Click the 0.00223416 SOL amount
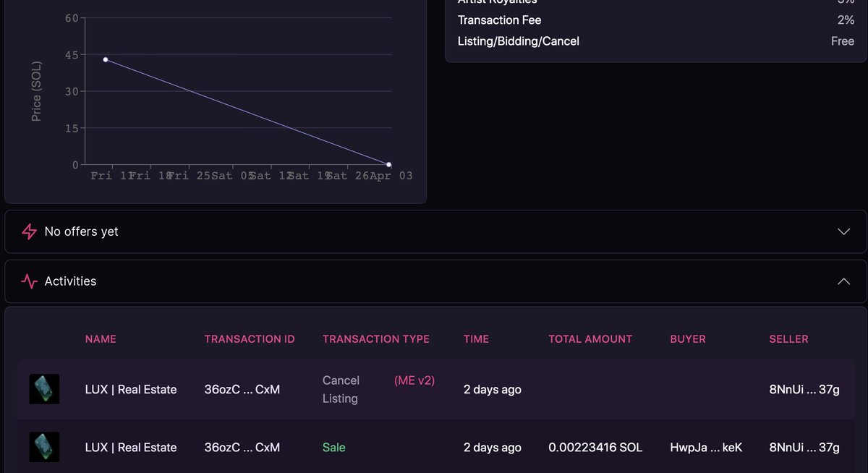Image resolution: width=868 pixels, height=473 pixels. click(595, 448)
